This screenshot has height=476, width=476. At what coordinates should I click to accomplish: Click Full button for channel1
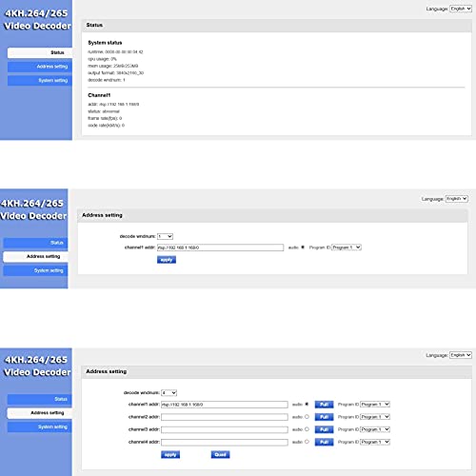(324, 405)
